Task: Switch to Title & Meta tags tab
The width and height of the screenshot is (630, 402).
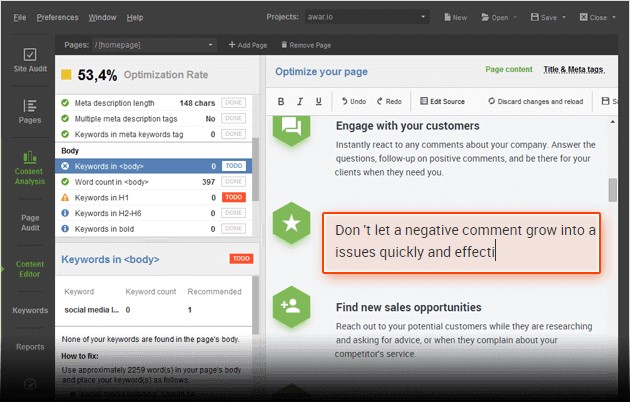Action: tap(574, 70)
